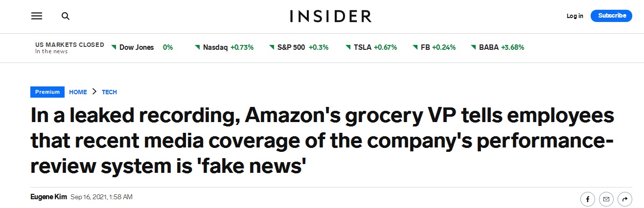Share article via Facebook icon
The image size is (644, 208).
587,199
